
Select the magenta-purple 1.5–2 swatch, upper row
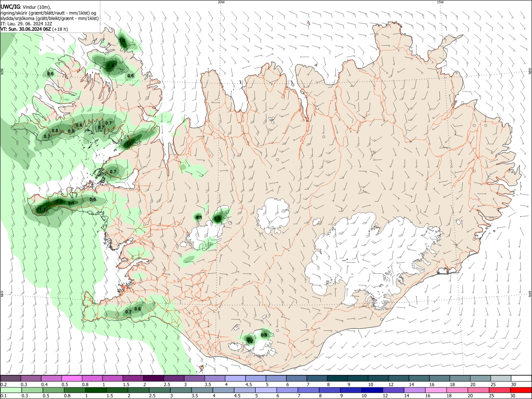(133, 379)
